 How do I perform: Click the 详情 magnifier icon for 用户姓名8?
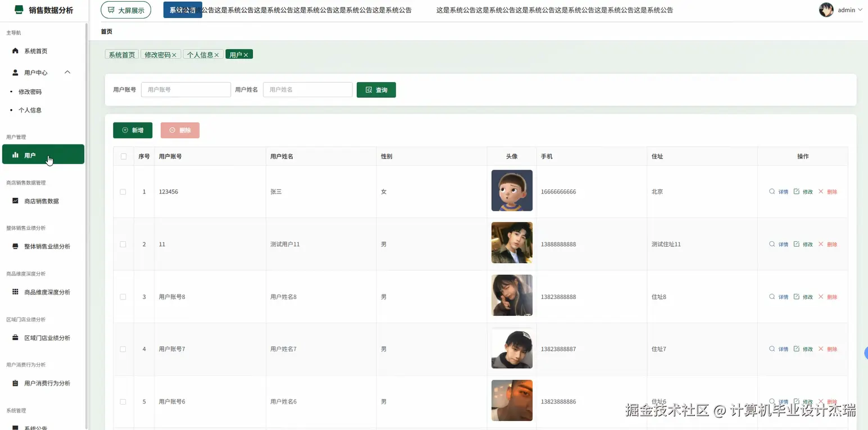click(772, 297)
